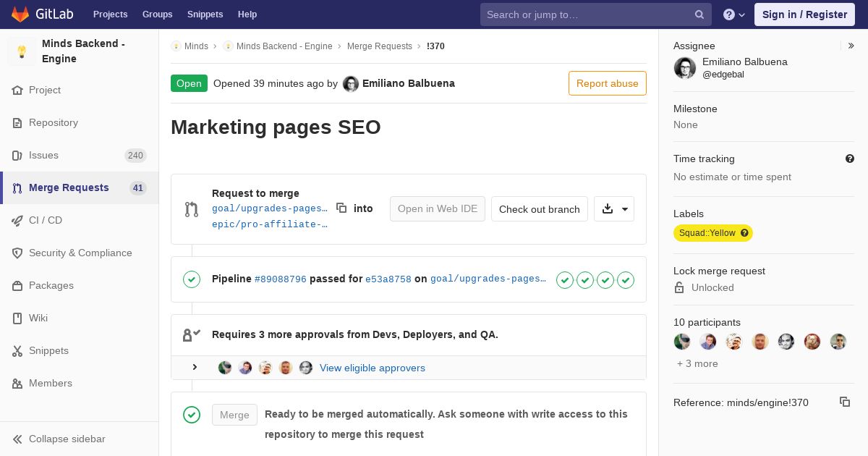Click the Merge Requests breadcrumb
The image size is (868, 456).
point(380,46)
